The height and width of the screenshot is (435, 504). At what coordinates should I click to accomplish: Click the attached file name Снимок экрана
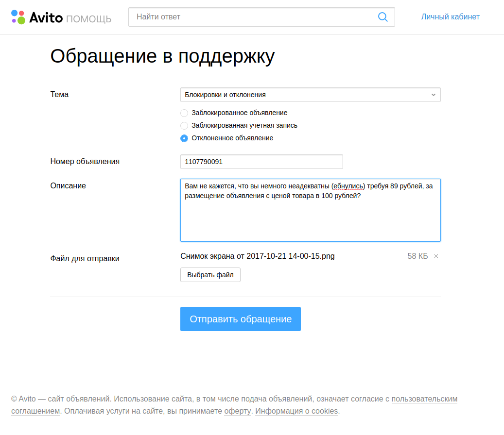click(x=257, y=256)
